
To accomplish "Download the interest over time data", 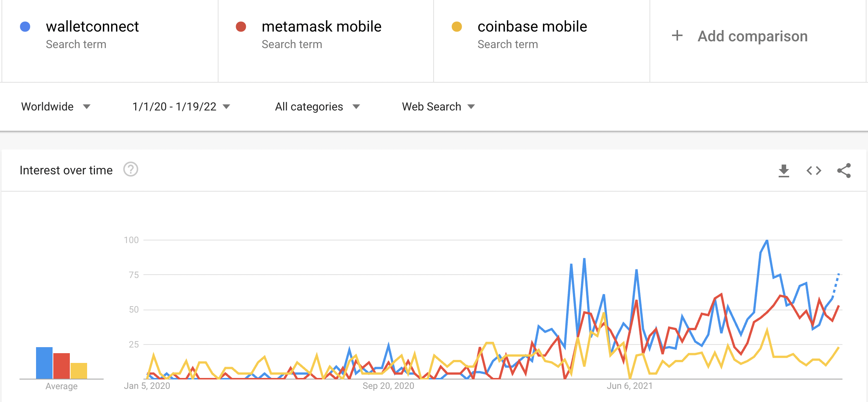I will [x=784, y=171].
